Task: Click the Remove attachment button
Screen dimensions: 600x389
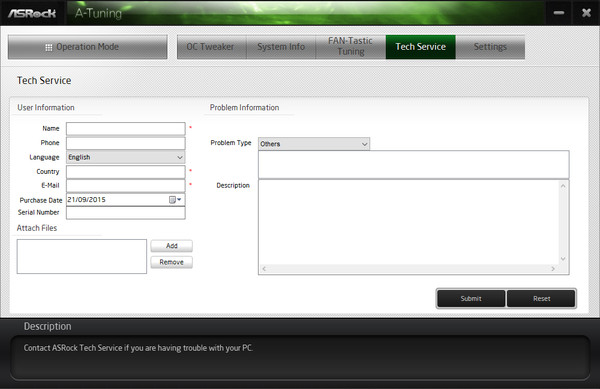Action: [x=171, y=262]
